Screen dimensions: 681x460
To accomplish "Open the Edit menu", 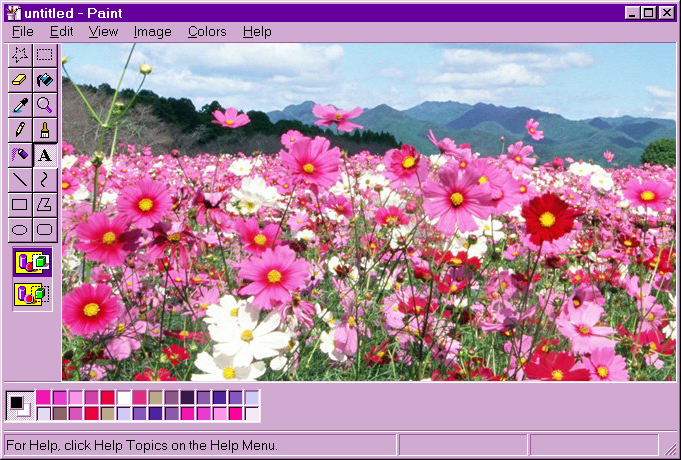I will click(x=61, y=32).
